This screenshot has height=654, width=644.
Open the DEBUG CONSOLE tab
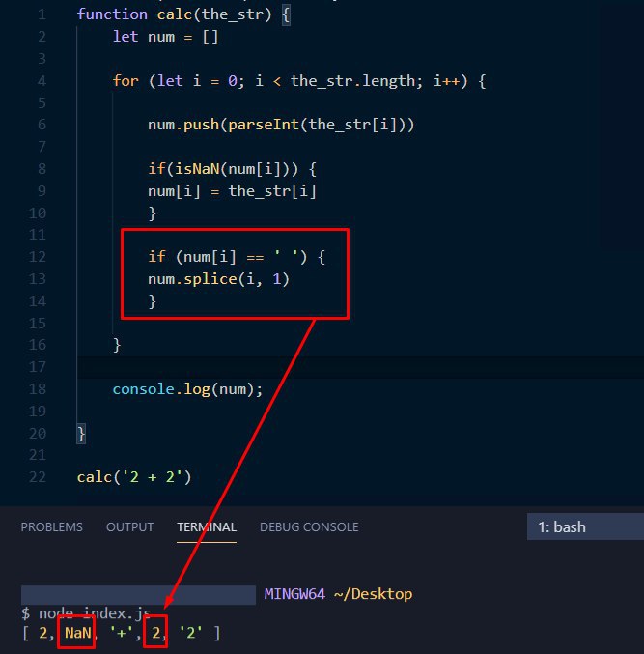pyautogui.click(x=309, y=526)
